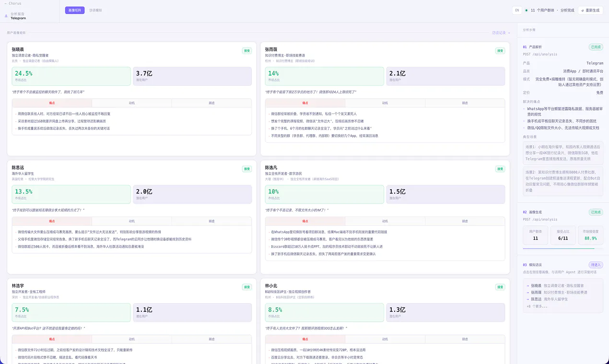Screen dimensions: 609x364
Task: Select 痛点 tab in 林浩宇 card
Action: pos(52,339)
